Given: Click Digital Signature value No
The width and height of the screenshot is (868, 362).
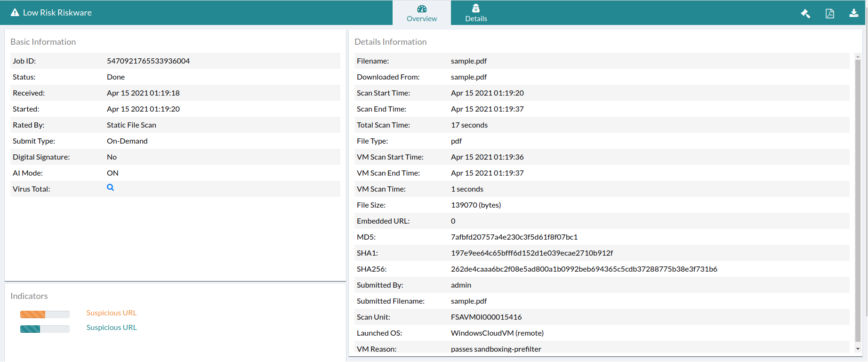Looking at the screenshot, I should tap(112, 157).
